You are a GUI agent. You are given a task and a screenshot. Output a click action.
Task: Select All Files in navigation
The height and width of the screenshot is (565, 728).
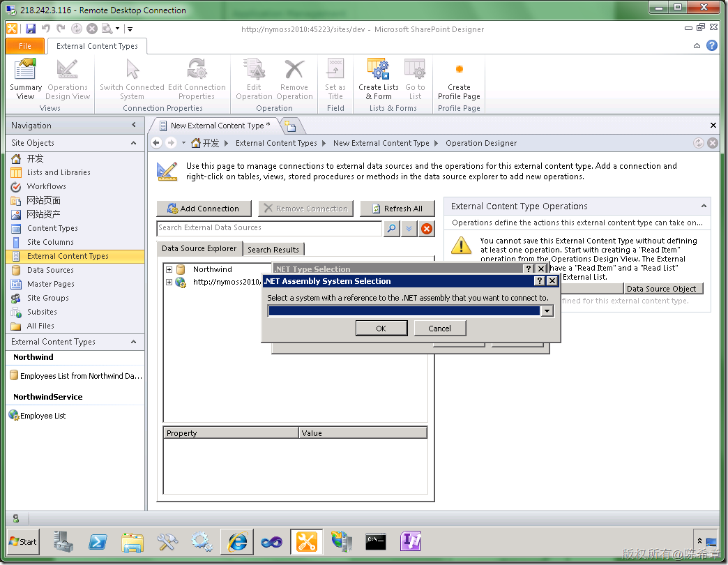pyautogui.click(x=40, y=326)
